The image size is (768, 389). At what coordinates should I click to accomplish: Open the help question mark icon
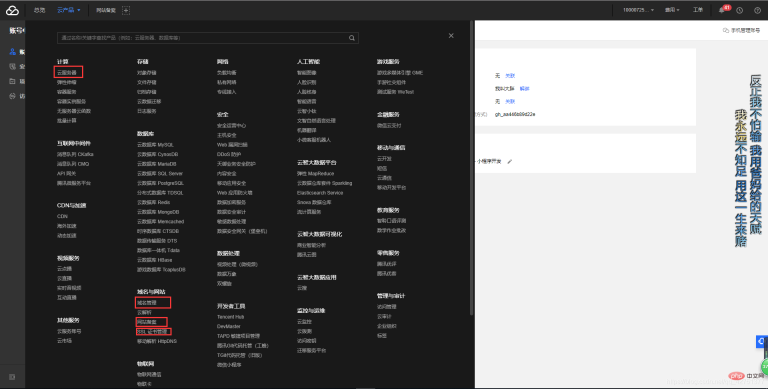[757, 10]
